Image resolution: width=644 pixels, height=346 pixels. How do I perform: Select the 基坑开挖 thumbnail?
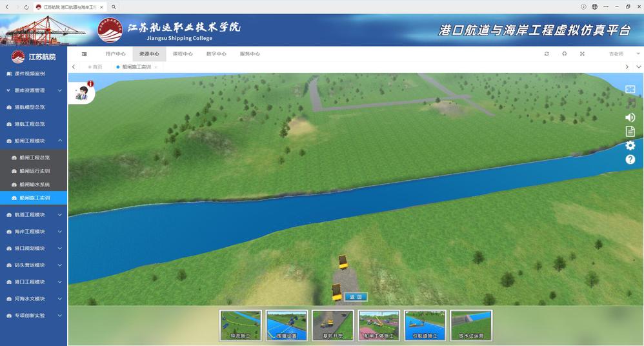333,325
